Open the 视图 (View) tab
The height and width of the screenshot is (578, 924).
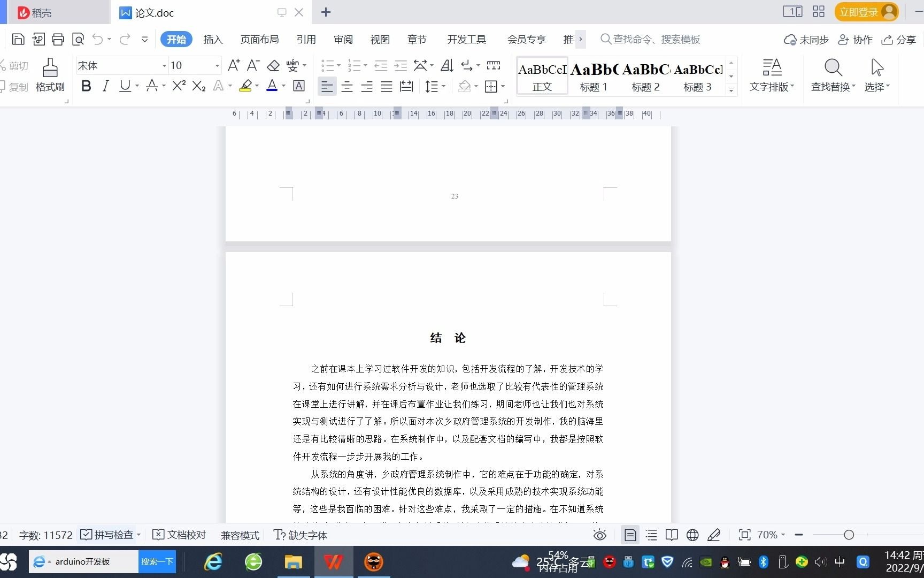click(380, 40)
